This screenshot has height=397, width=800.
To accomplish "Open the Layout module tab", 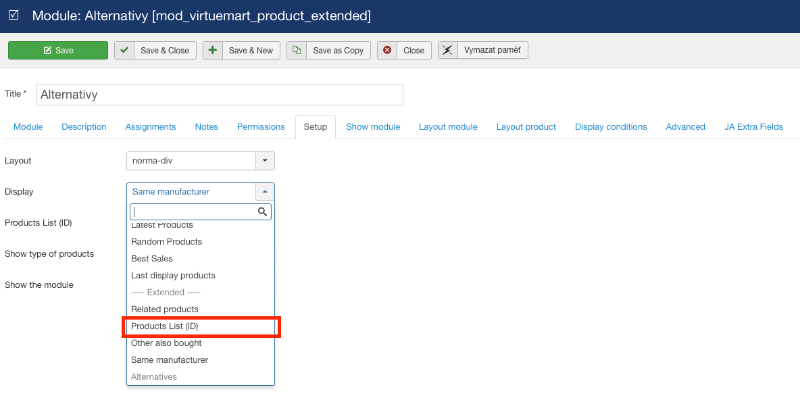I will 448,127.
